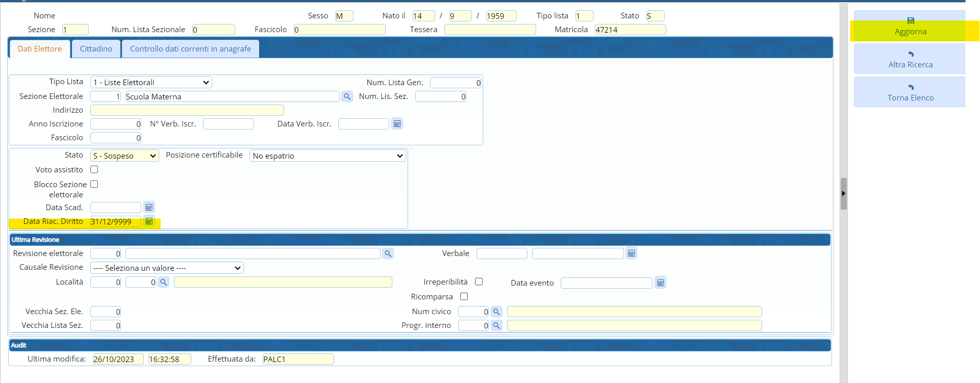The height and width of the screenshot is (383, 980).
Task: Open calendar for Data Verb. Iscr.
Action: 397,124
